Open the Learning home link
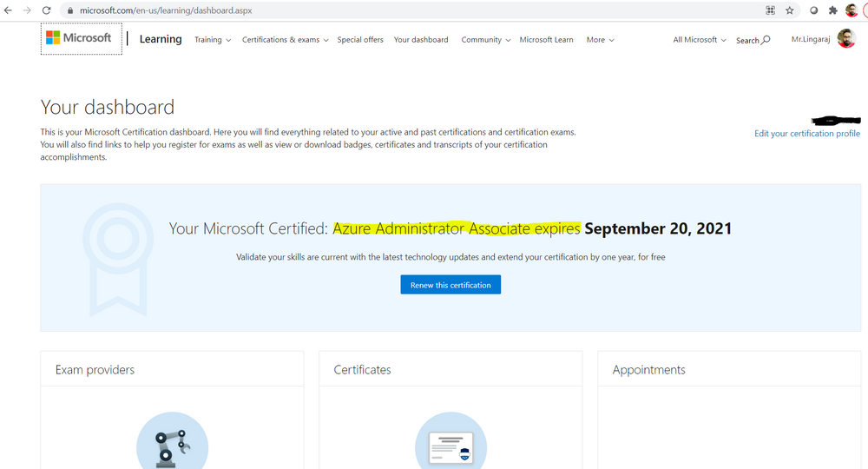The width and height of the screenshot is (868, 469). 161,39
